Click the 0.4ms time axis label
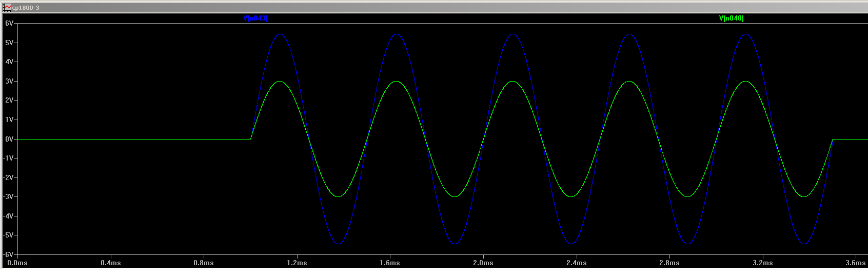 pyautogui.click(x=111, y=263)
